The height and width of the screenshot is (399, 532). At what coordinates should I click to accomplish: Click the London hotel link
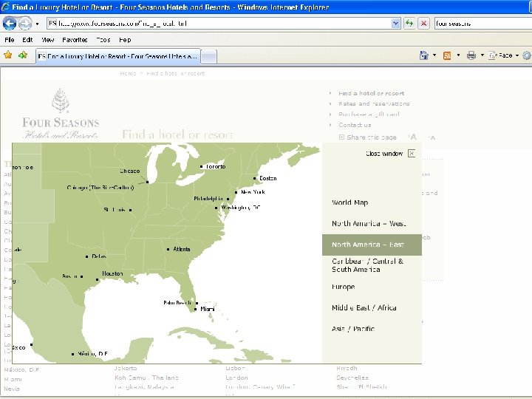[x=236, y=378]
